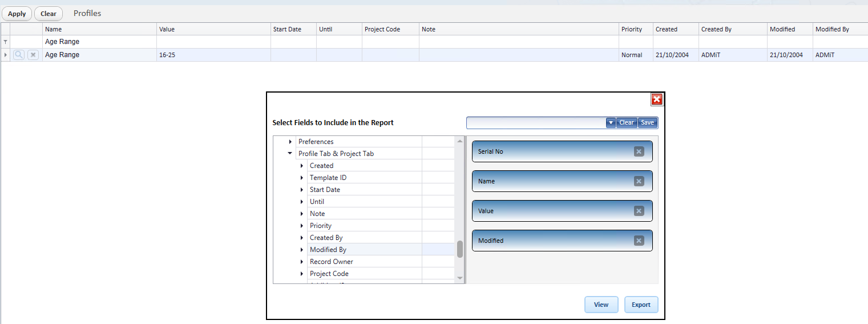Click the field tree scroll down arrow

point(460,278)
